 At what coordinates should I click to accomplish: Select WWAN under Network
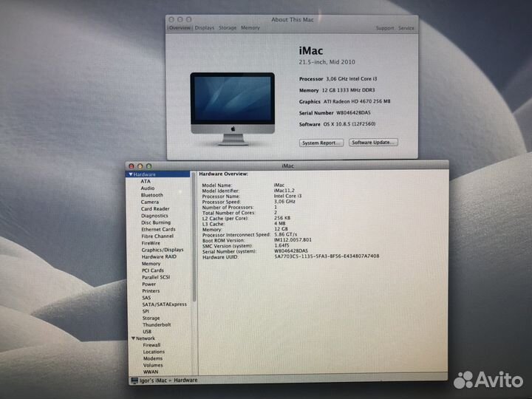150,372
